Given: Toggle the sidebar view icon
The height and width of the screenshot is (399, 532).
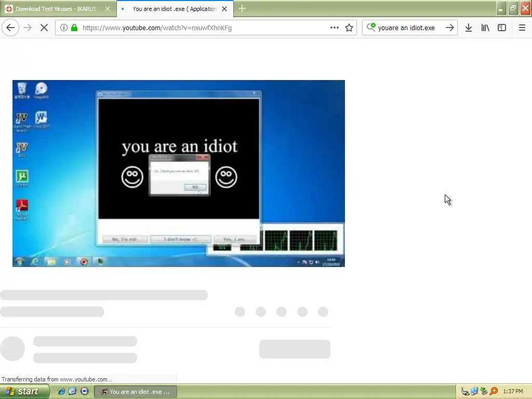Looking at the screenshot, I should tap(502, 28).
